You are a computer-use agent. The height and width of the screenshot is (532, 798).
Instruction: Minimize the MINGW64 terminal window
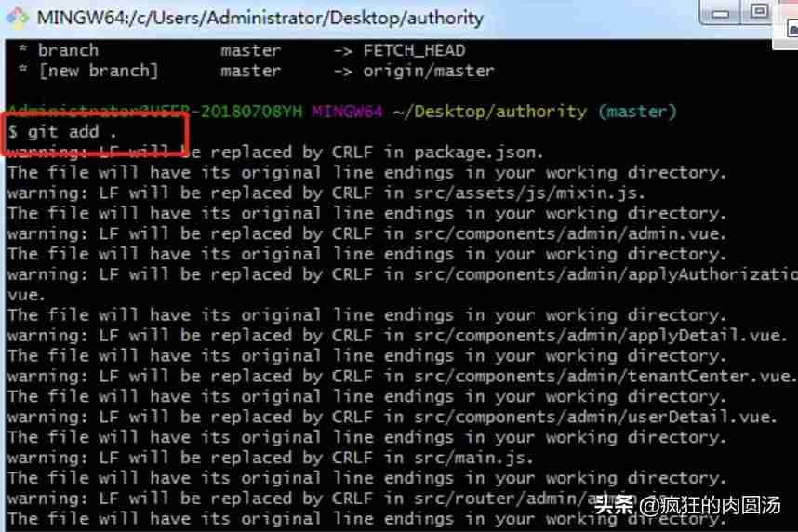[x=720, y=13]
